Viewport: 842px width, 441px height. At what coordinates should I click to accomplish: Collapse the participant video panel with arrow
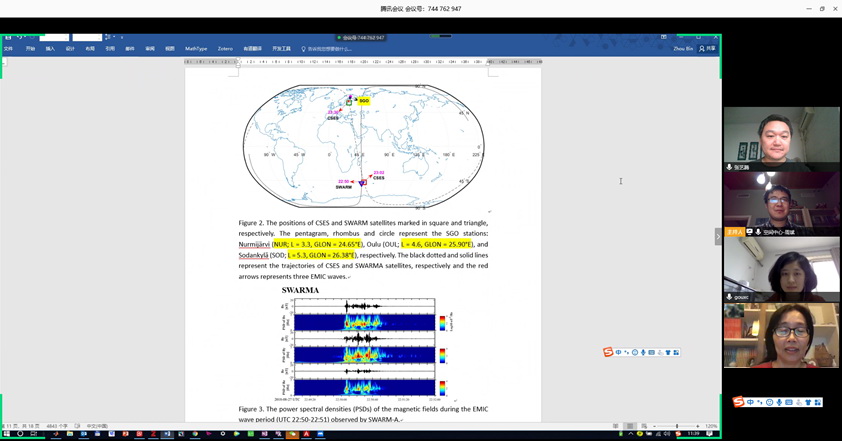click(x=718, y=237)
